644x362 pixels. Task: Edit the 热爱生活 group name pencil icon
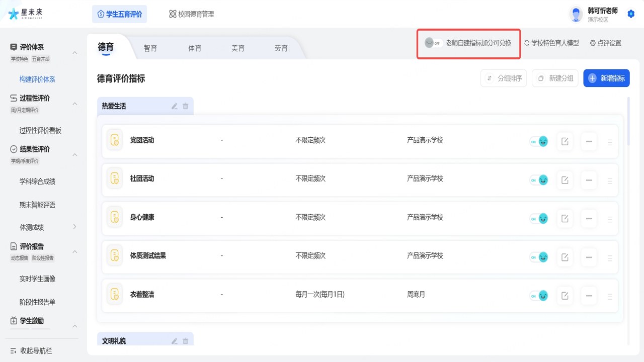[175, 106]
